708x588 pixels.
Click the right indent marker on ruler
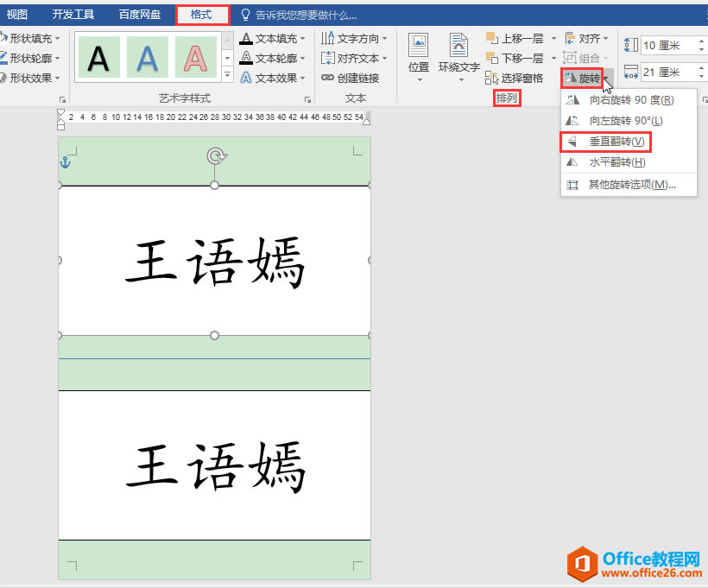pyautogui.click(x=367, y=120)
